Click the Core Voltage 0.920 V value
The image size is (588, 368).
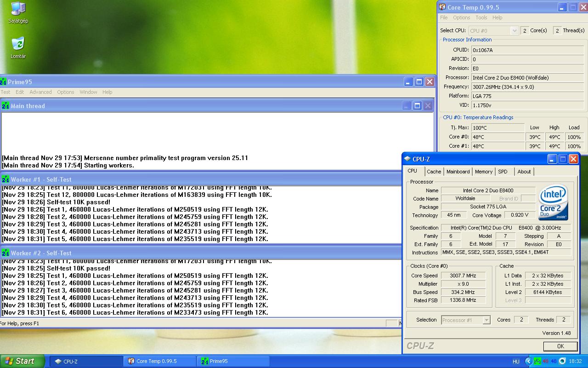click(520, 215)
